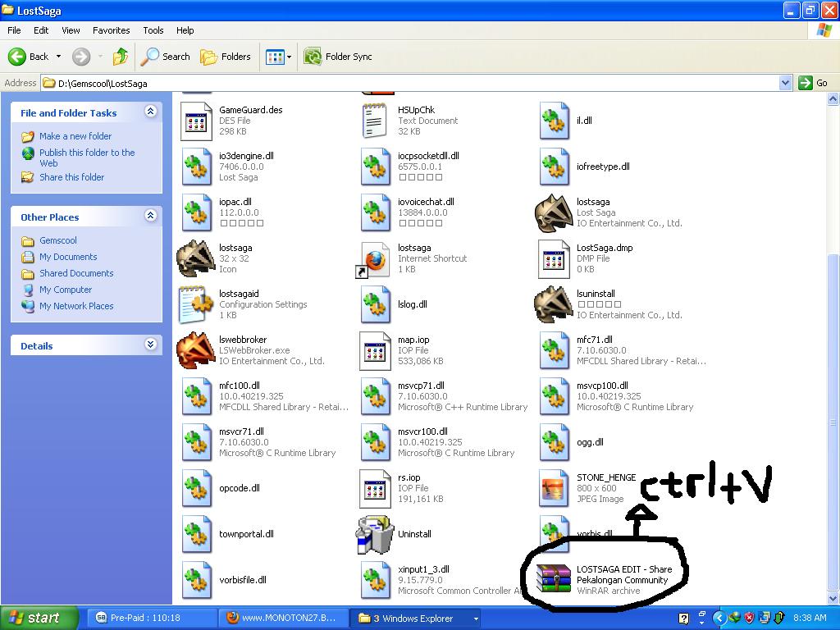Screen dimensions: 840x630
Task: Select the LOSTSAGA EDIT WinRAR archive icon
Action: pos(554,579)
